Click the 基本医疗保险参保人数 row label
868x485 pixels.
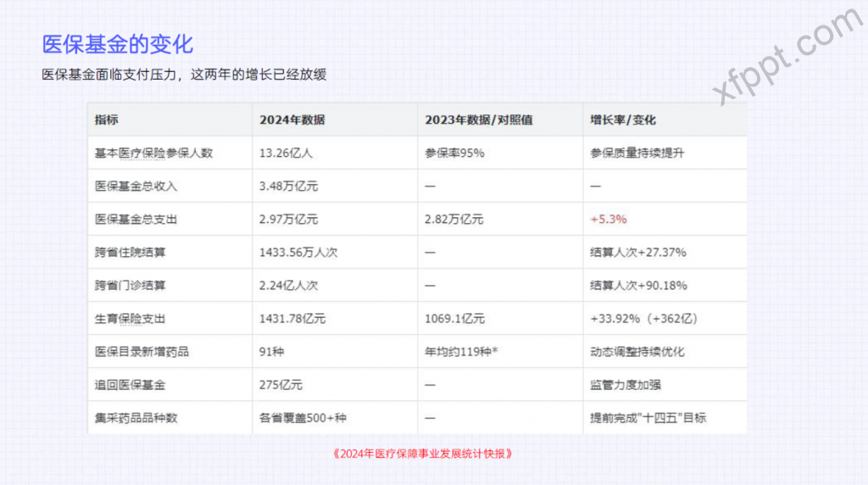click(153, 153)
